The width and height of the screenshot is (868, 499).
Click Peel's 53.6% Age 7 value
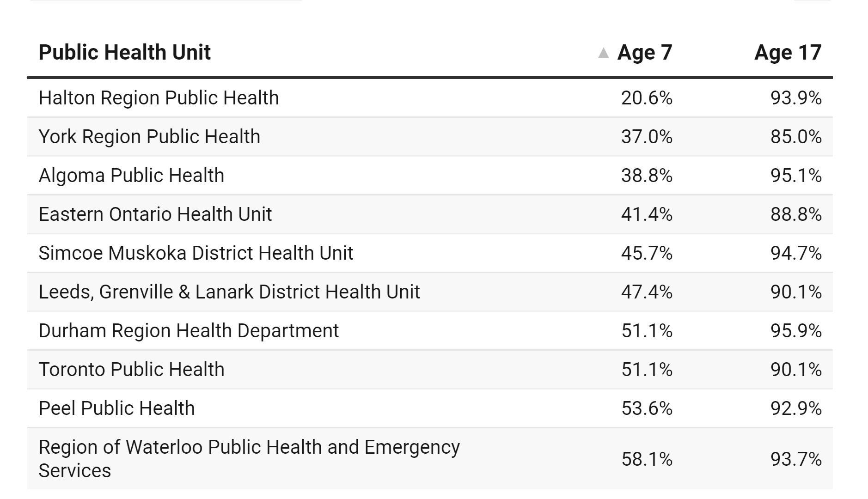coord(647,408)
